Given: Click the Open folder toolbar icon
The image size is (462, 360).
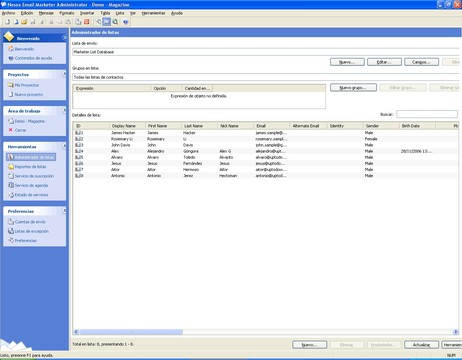Looking at the screenshot, I should coord(24,22).
